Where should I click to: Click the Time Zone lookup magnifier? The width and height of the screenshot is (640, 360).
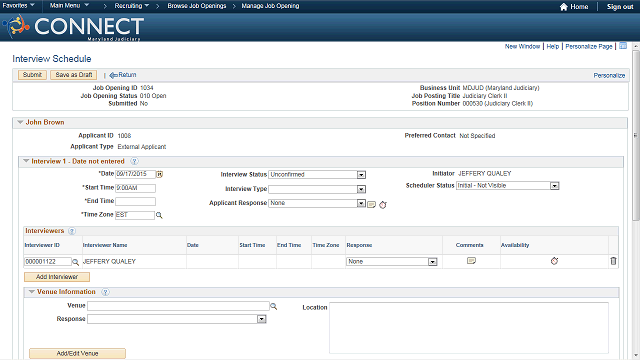pos(159,215)
